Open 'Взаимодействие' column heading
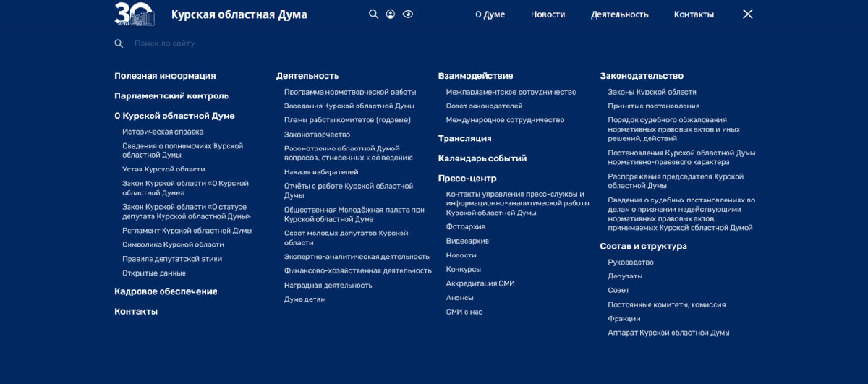 tap(476, 76)
